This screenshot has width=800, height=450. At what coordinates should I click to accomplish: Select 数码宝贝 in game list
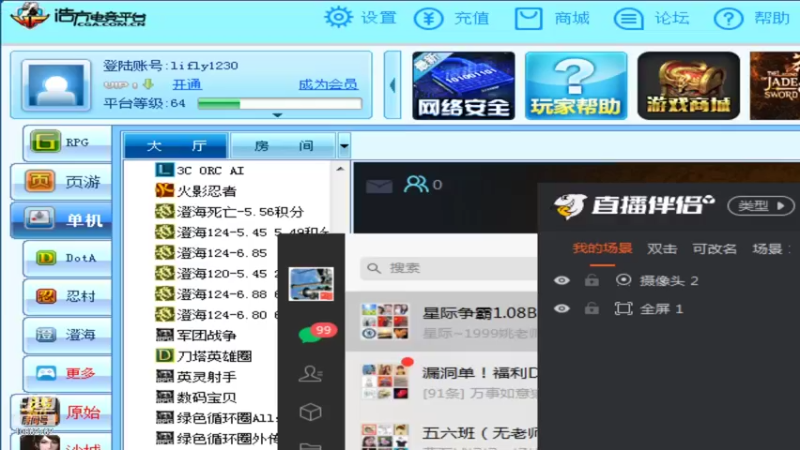click(x=207, y=397)
